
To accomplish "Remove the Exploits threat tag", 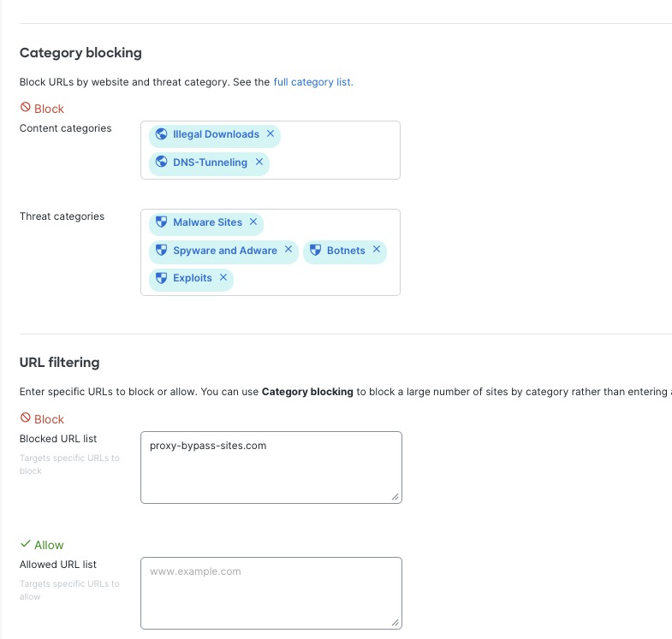I will point(223,277).
